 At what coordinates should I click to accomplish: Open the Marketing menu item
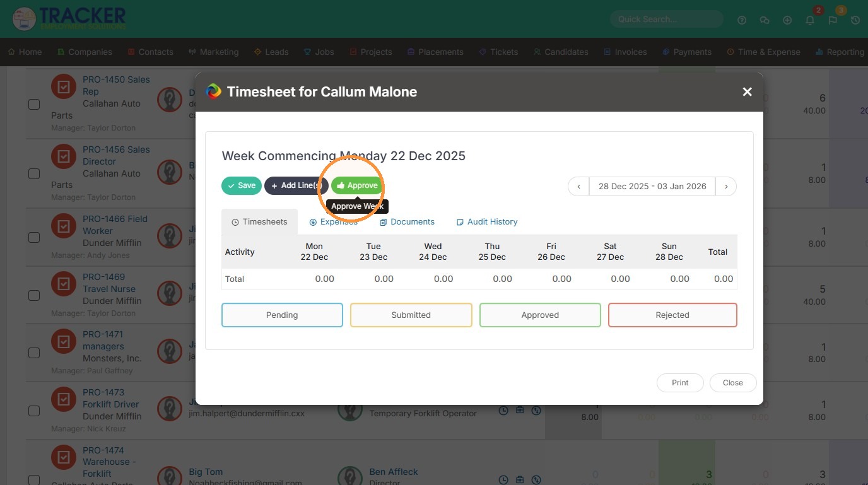[213, 52]
